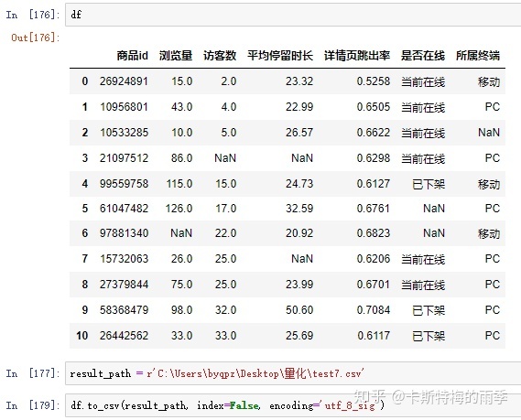521x420 pixels.
Task: Click product id cell 10956801
Action: (124, 107)
